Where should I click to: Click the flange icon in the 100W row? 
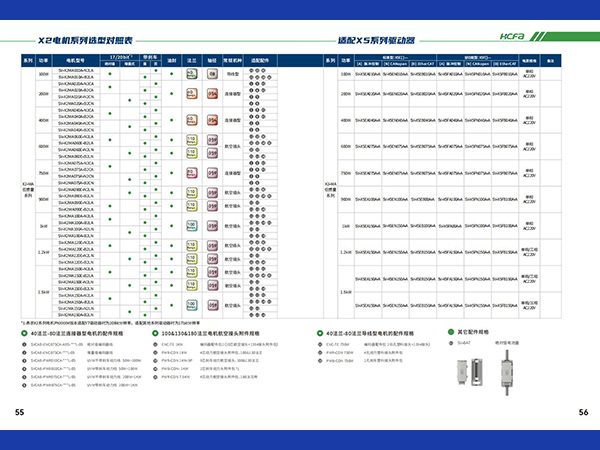[192, 74]
